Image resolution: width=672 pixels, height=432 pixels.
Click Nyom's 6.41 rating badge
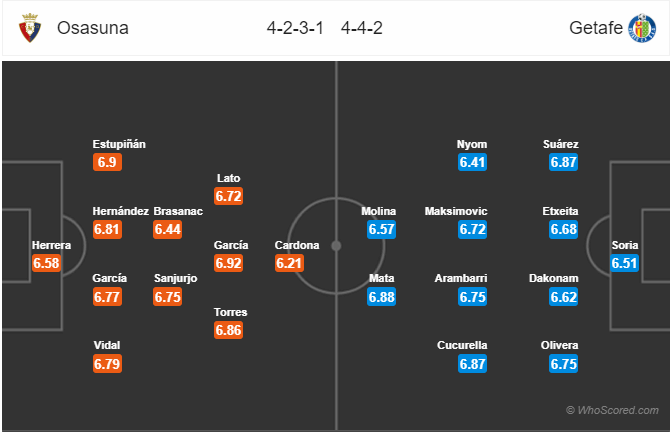[x=472, y=162]
